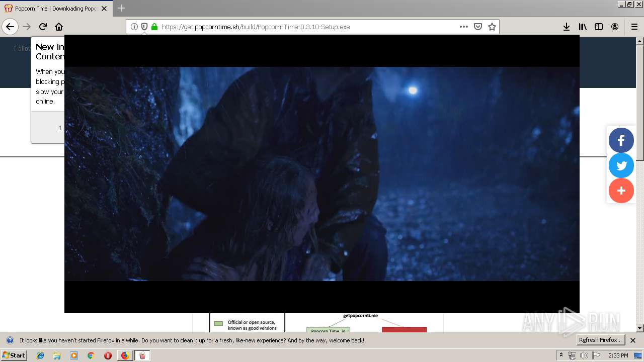Click the forward navigation arrow
The width and height of the screenshot is (644, 362).
(27, 27)
